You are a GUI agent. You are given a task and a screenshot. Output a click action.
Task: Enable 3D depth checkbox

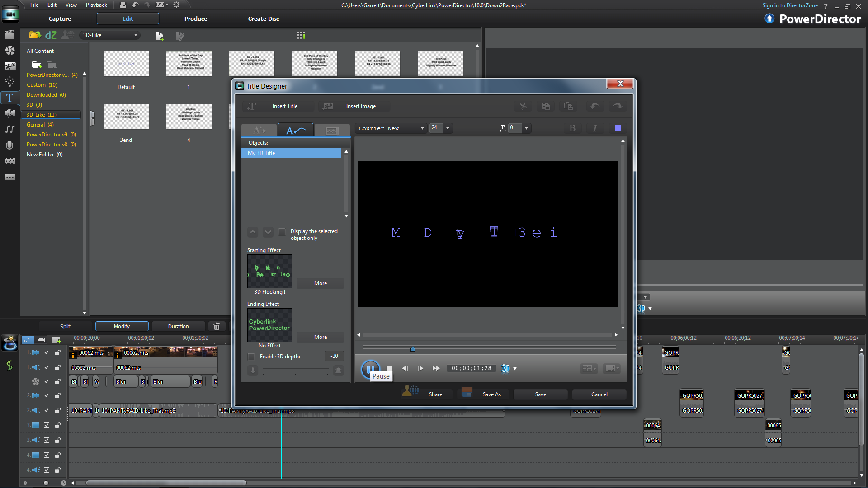[251, 357]
